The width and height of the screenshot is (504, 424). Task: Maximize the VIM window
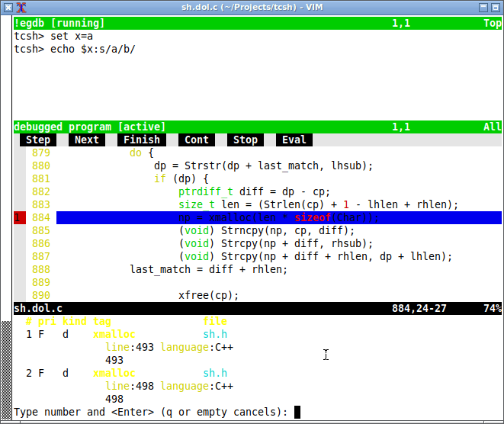pyautogui.click(x=496, y=8)
